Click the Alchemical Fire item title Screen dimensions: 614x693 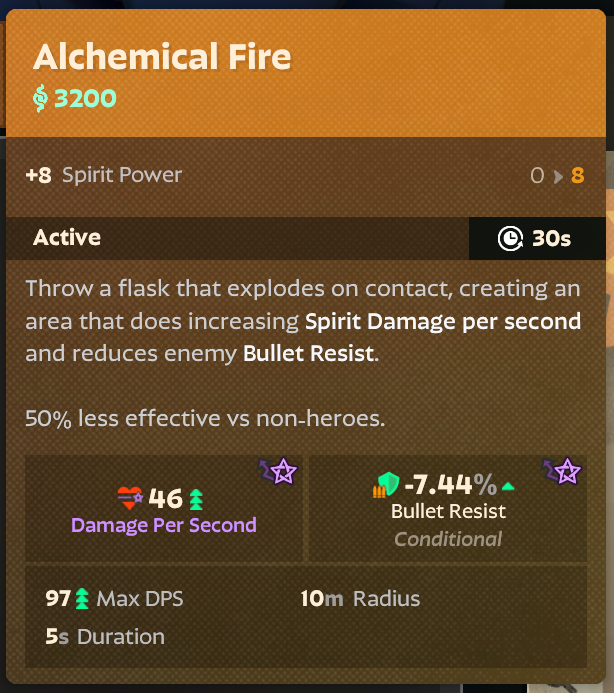point(162,57)
